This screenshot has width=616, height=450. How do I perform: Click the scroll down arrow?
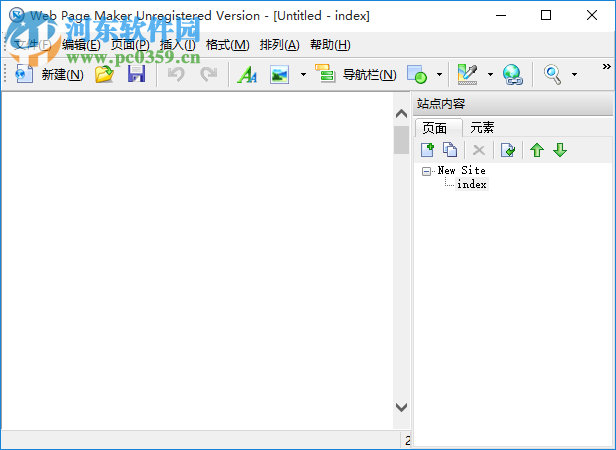(x=401, y=407)
